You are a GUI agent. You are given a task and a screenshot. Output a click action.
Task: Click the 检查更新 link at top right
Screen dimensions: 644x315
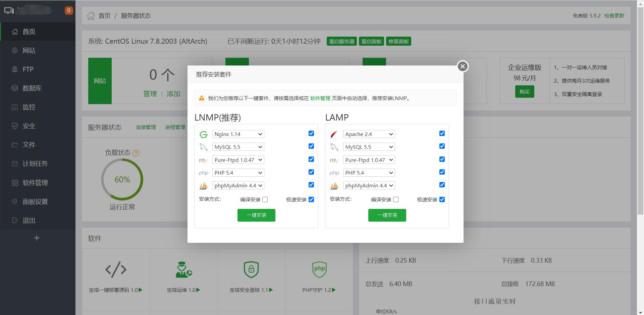(x=614, y=15)
